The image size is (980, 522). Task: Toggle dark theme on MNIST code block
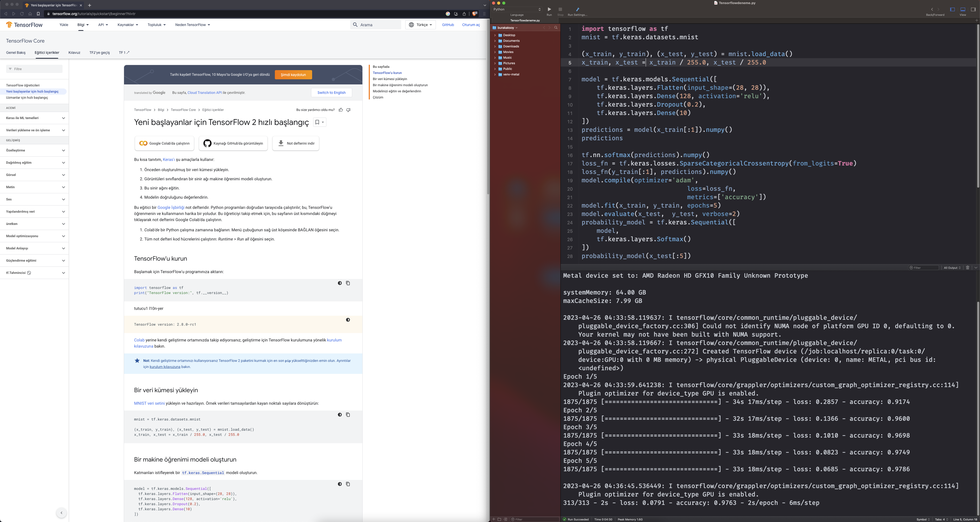[340, 415]
